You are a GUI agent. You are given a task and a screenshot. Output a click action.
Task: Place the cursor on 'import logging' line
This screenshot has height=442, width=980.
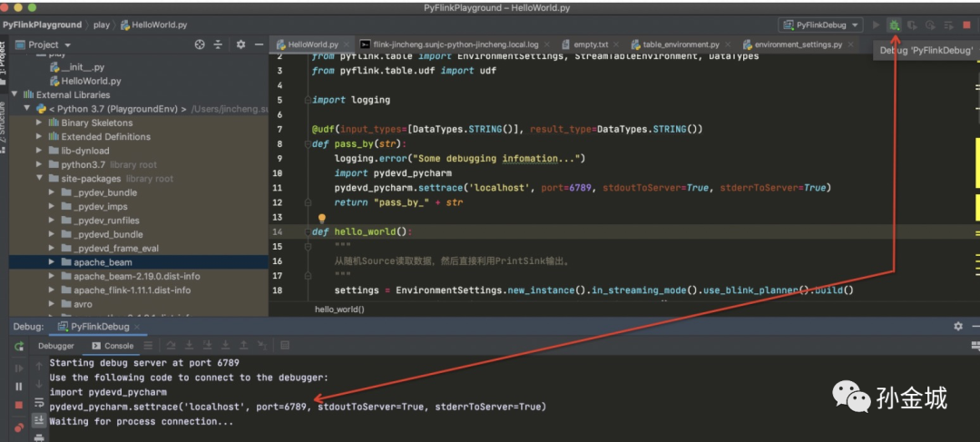350,100
